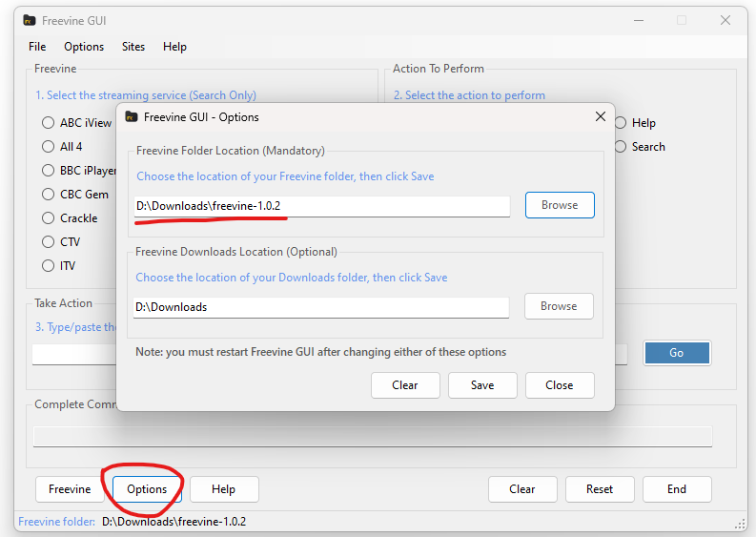Click Browse for Freevine folder location
The height and width of the screenshot is (537, 756).
coord(560,205)
